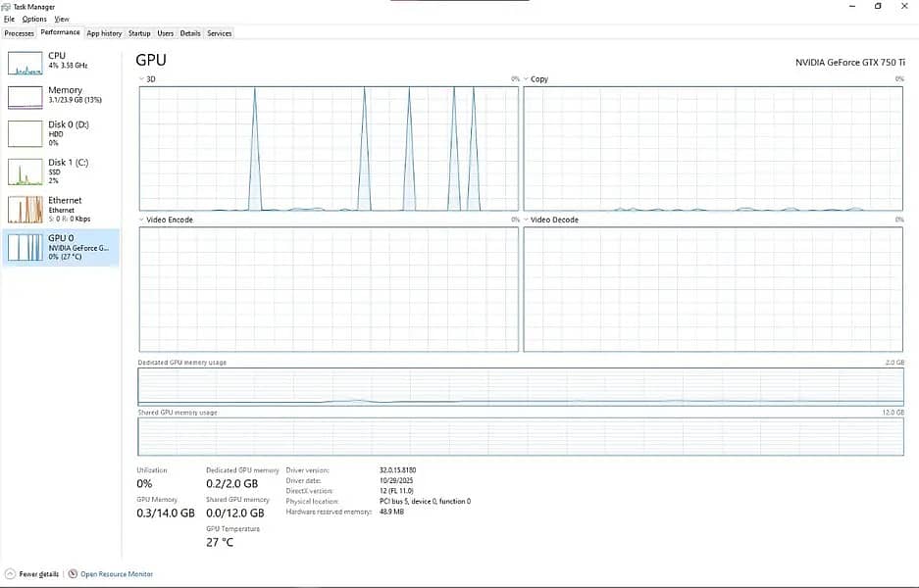Image resolution: width=919 pixels, height=588 pixels.
Task: Click the Resource Monitor icon
Action: click(73, 574)
